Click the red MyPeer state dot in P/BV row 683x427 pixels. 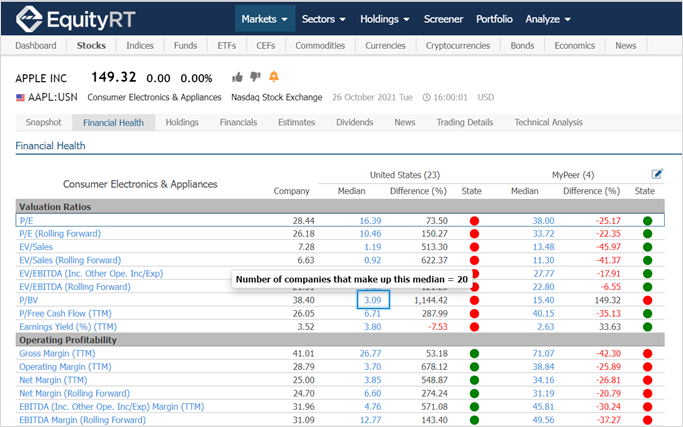click(648, 300)
